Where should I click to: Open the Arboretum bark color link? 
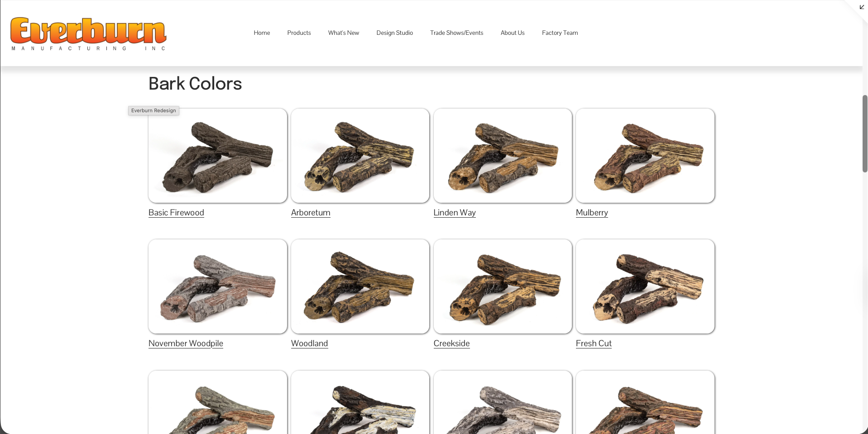[x=311, y=213]
